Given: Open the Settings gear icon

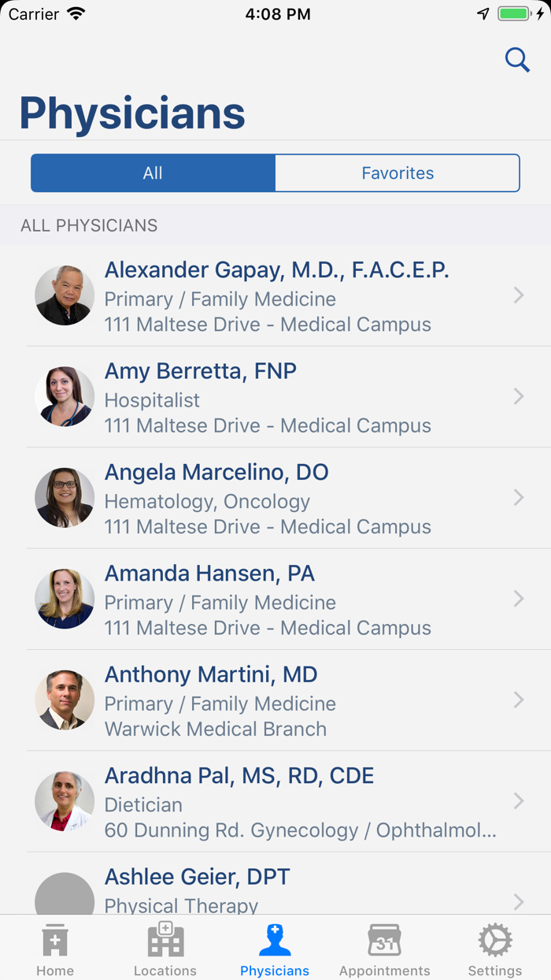Looking at the screenshot, I should pos(495,941).
